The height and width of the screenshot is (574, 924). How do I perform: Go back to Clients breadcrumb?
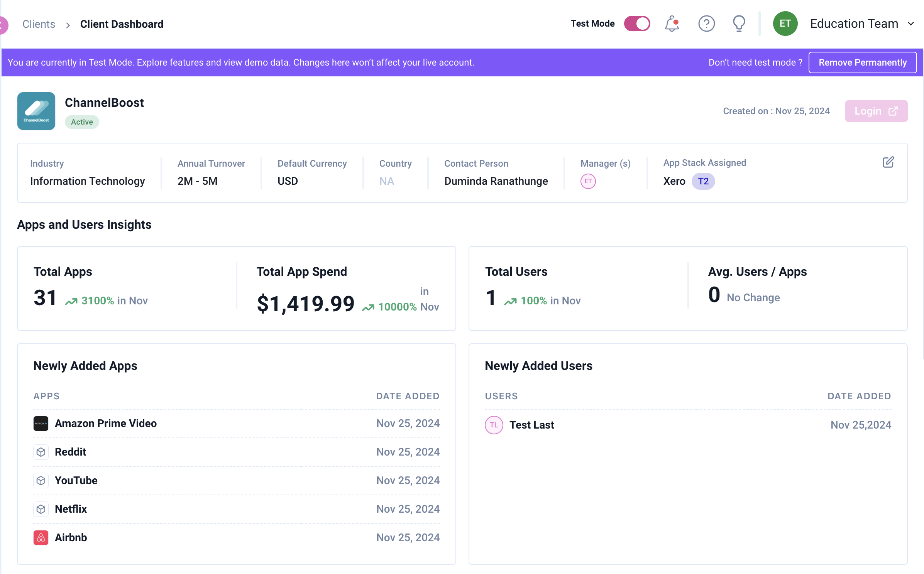pos(39,24)
